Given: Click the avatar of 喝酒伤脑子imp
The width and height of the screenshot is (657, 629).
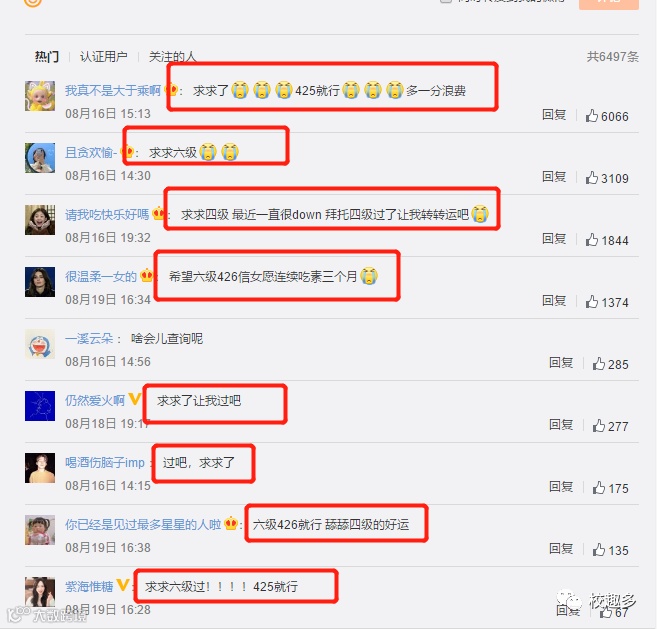Looking at the screenshot, I should point(40,468).
